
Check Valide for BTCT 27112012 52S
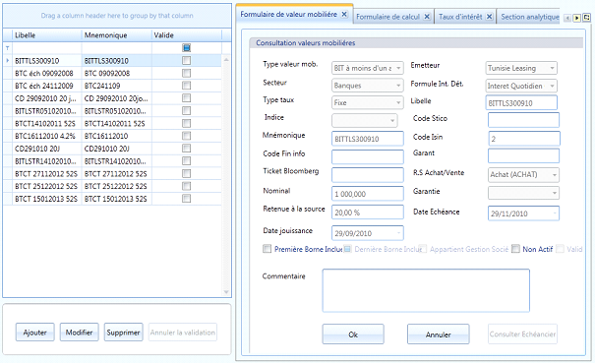pos(186,173)
